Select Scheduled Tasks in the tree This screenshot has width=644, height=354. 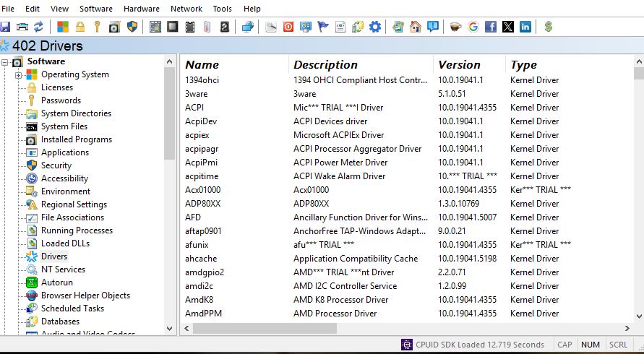(x=73, y=308)
